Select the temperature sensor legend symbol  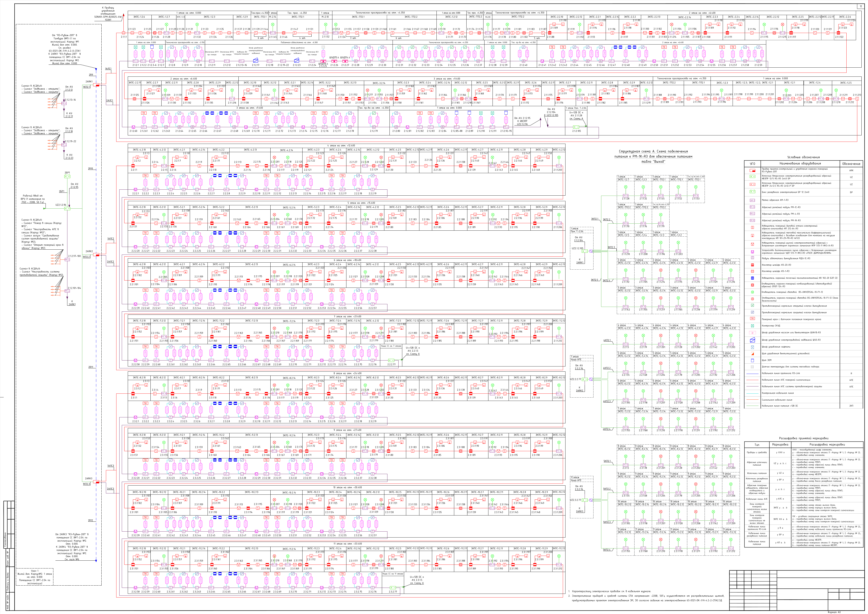[752, 367]
